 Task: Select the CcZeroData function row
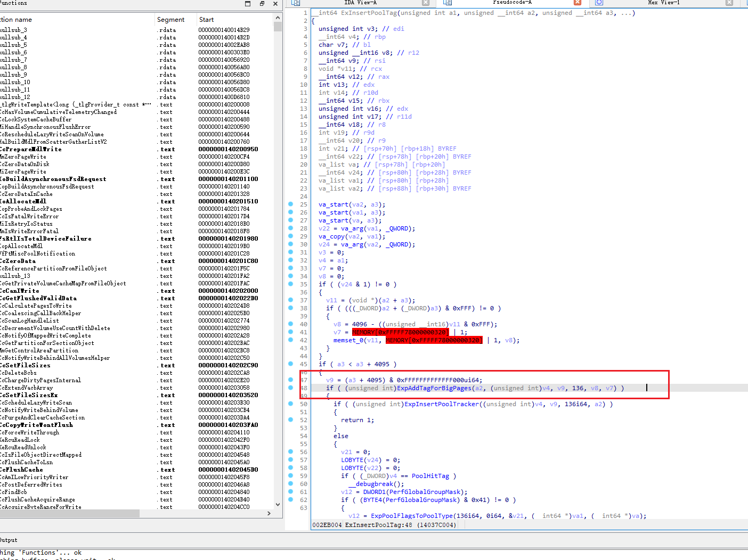(x=136, y=261)
